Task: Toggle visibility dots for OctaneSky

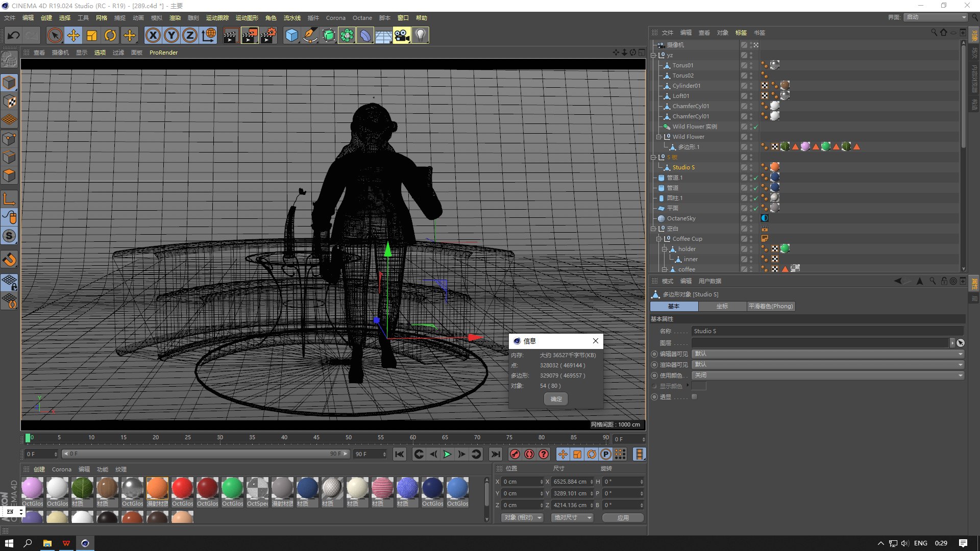Action: coord(751,218)
